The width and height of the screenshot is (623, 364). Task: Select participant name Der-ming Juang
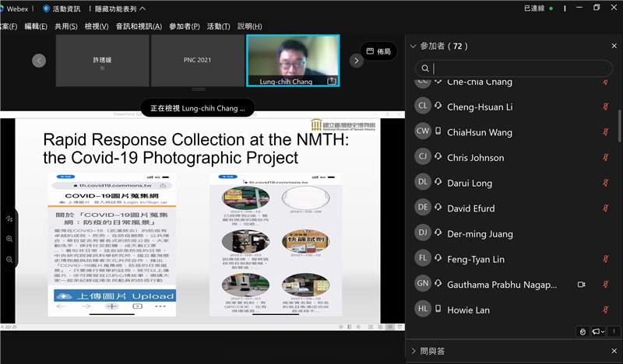(480, 234)
